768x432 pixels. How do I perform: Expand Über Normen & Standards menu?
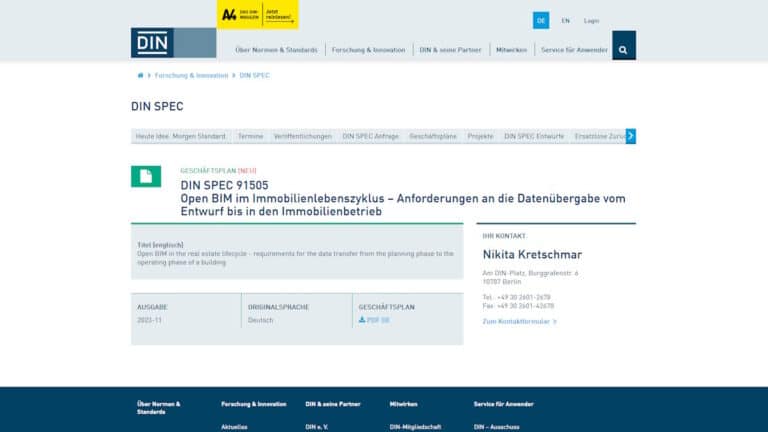coord(276,49)
